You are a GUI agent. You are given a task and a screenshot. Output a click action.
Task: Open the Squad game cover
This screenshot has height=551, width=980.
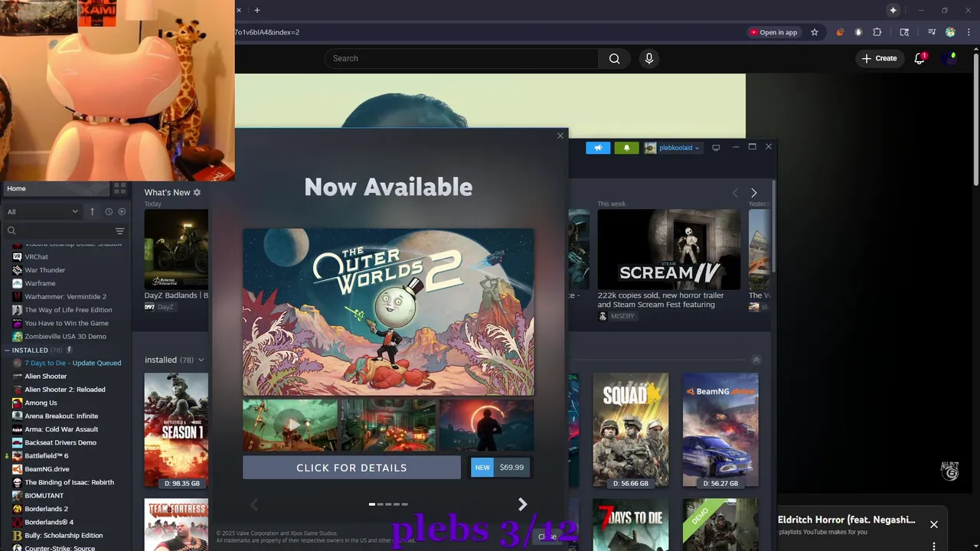tap(631, 430)
